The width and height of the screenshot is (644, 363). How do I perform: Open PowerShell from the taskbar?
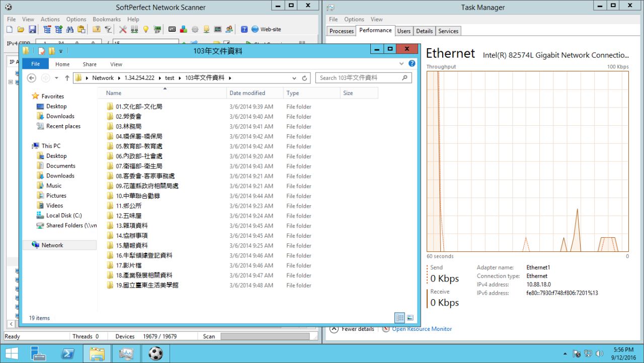[68, 354]
